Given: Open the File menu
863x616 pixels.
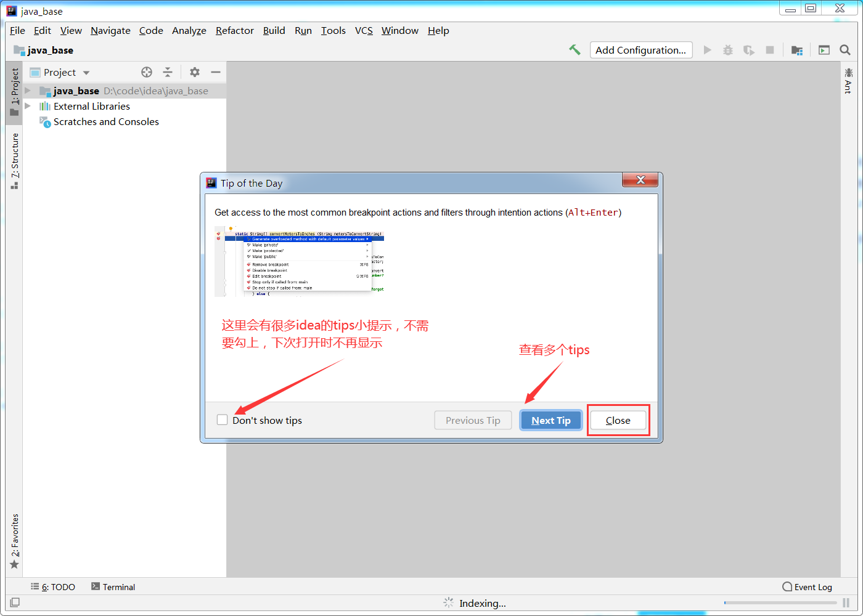Looking at the screenshot, I should point(17,30).
